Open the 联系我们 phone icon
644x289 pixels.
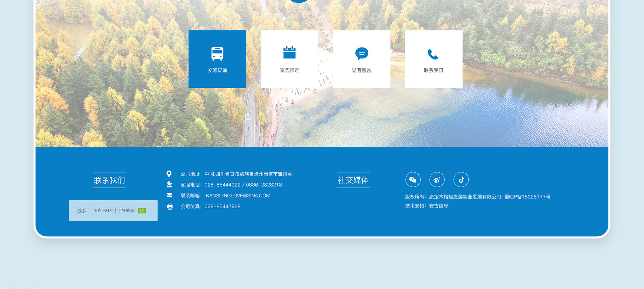pos(433,54)
